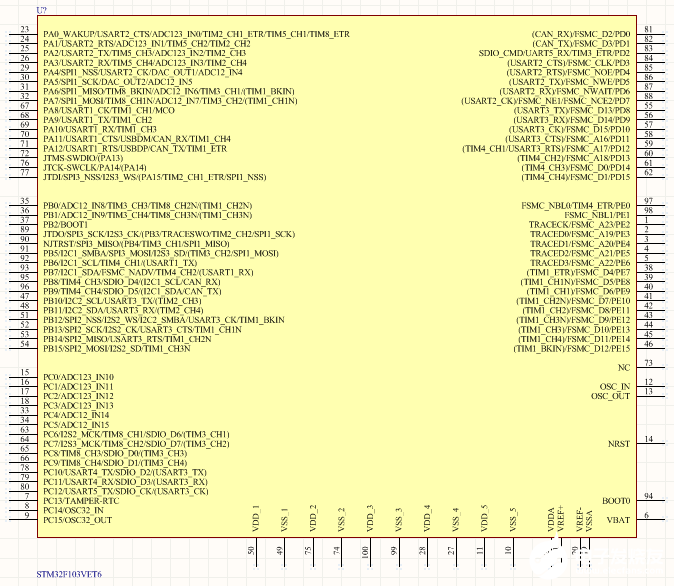Click PC10/USART4_TX pin label
The width and height of the screenshot is (674, 586).
pyautogui.click(x=125, y=472)
